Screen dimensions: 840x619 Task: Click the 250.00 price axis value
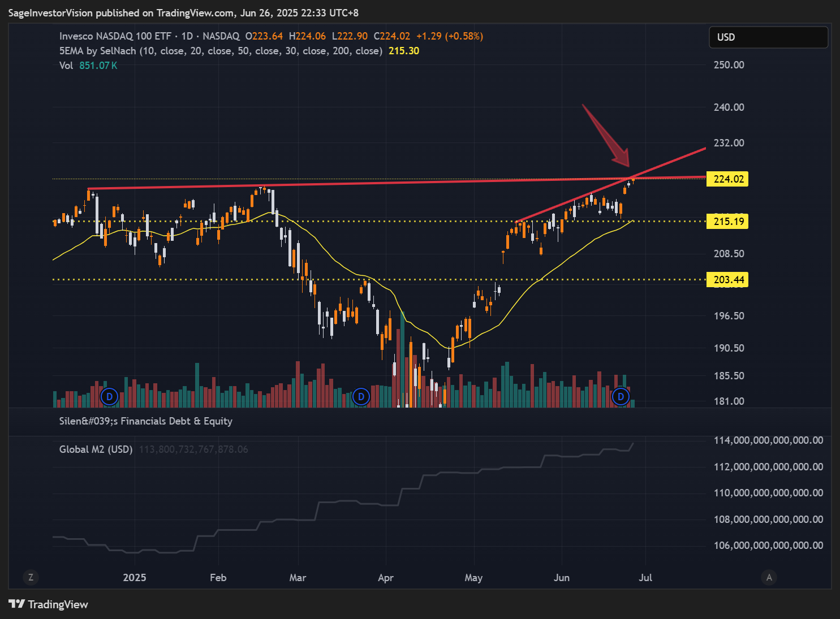click(x=729, y=65)
